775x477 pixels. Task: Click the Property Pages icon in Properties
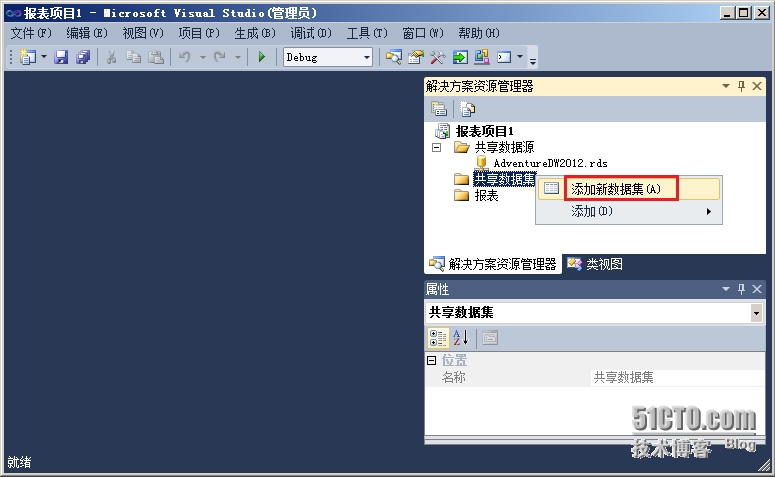pyautogui.click(x=490, y=338)
